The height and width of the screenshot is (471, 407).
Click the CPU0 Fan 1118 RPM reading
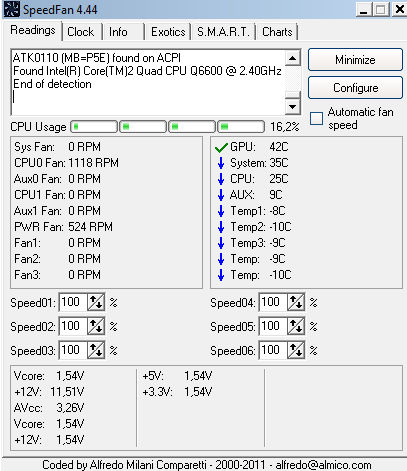pos(66,163)
